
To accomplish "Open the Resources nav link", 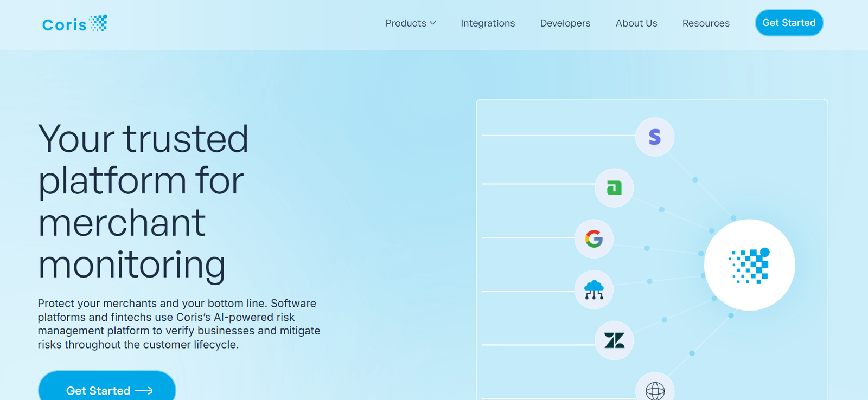I will [x=705, y=23].
